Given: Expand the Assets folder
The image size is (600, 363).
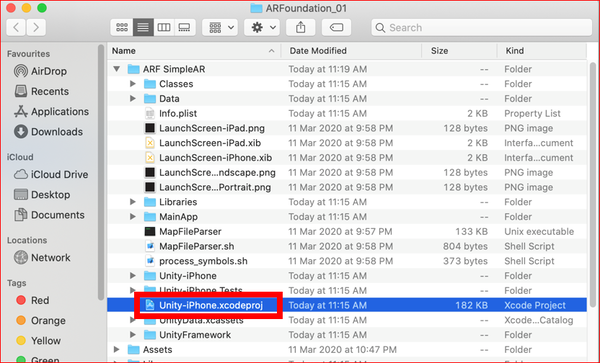Looking at the screenshot, I should pyautogui.click(x=117, y=350).
